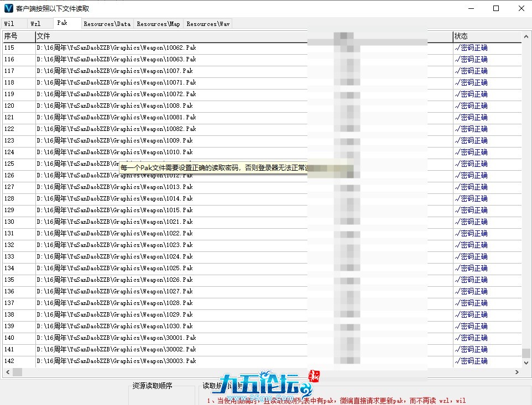Switch to the Wzl tab
The image size is (532, 405).
point(40,24)
